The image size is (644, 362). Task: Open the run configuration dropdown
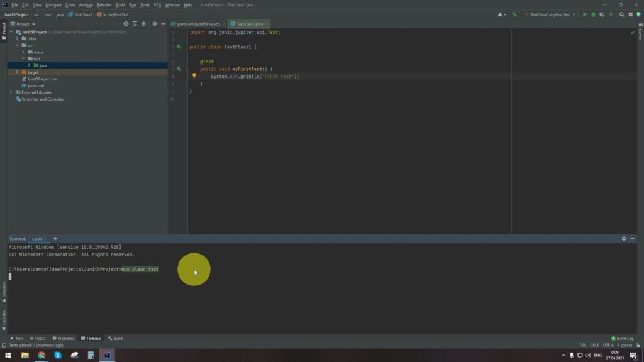[x=550, y=14]
